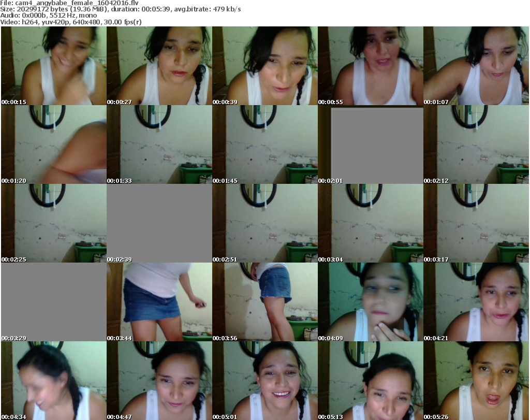
Task: Select the frame stamped 00:03:04
Action: 371,223
